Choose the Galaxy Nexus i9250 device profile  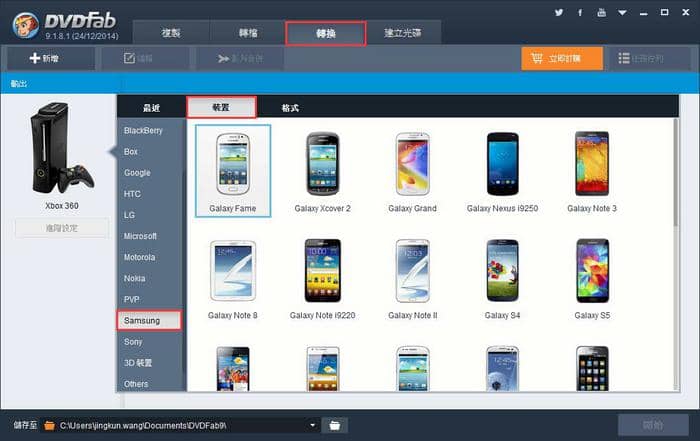pyautogui.click(x=502, y=171)
